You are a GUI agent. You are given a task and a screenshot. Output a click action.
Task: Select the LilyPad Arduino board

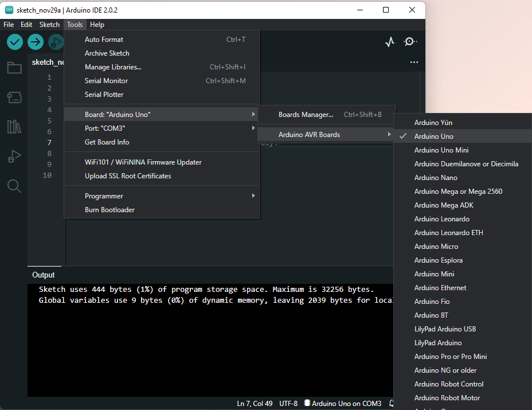463,343
